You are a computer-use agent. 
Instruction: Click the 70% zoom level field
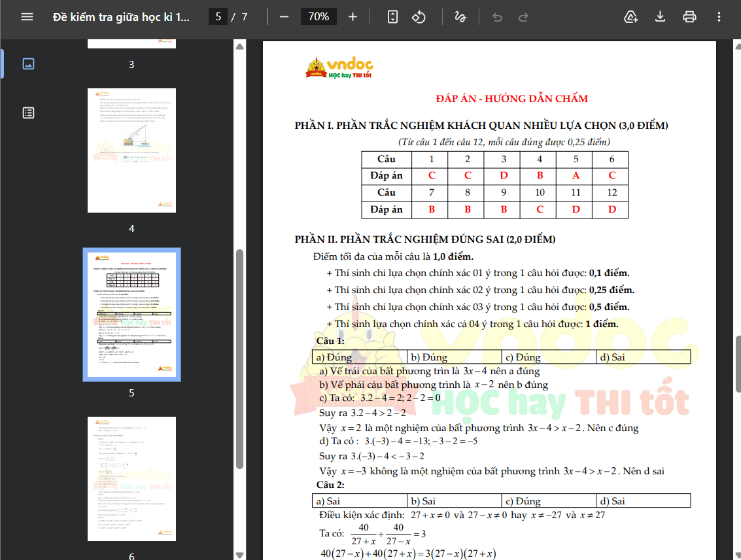319,17
